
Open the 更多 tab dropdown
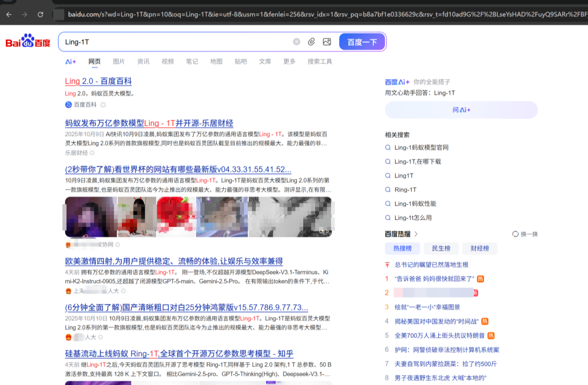[x=289, y=61]
